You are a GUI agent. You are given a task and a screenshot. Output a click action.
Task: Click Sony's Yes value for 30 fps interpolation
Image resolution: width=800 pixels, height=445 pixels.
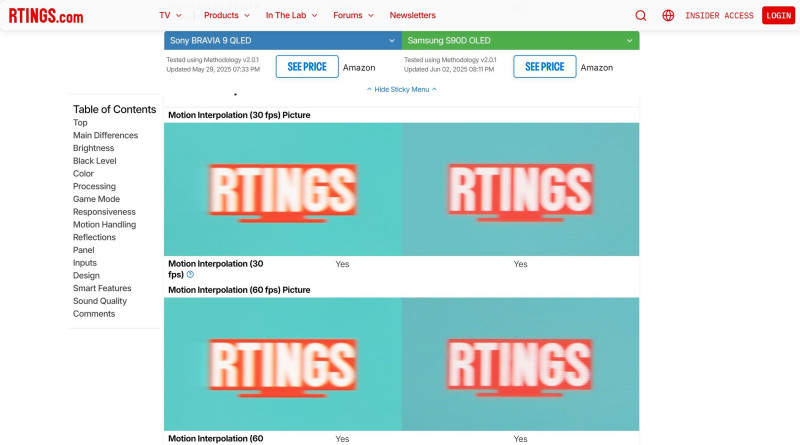pos(342,264)
